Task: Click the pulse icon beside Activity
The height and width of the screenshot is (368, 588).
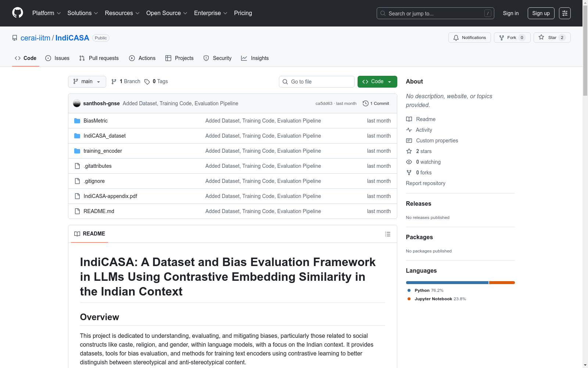Action: coord(409,130)
